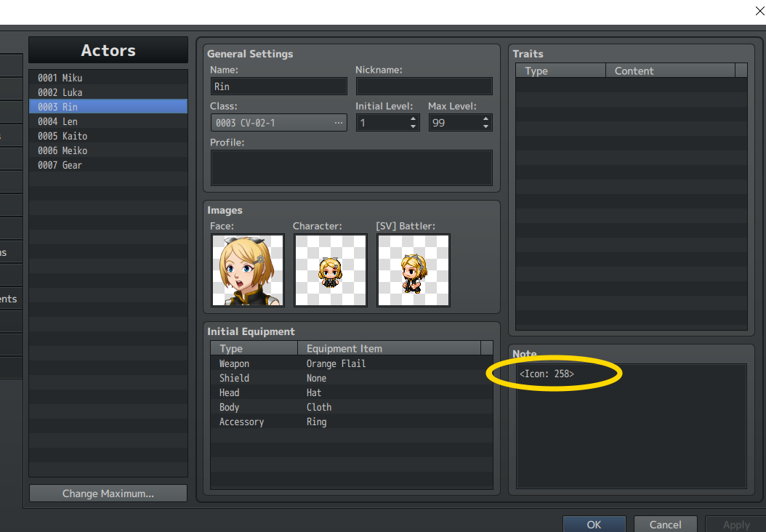This screenshot has height=532, width=766.
Task: Close the window with X icon
Action: [x=759, y=11]
